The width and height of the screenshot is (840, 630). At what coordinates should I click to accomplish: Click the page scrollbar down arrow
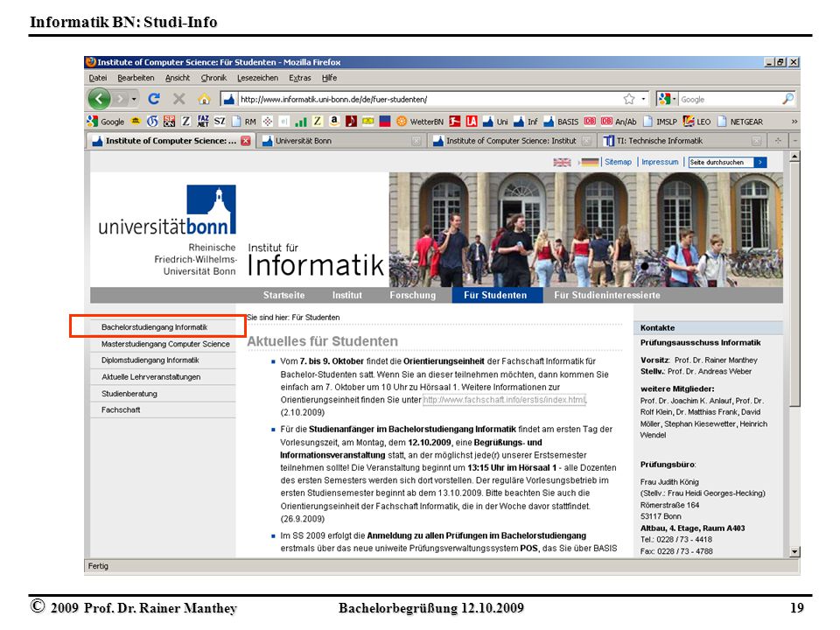[794, 551]
